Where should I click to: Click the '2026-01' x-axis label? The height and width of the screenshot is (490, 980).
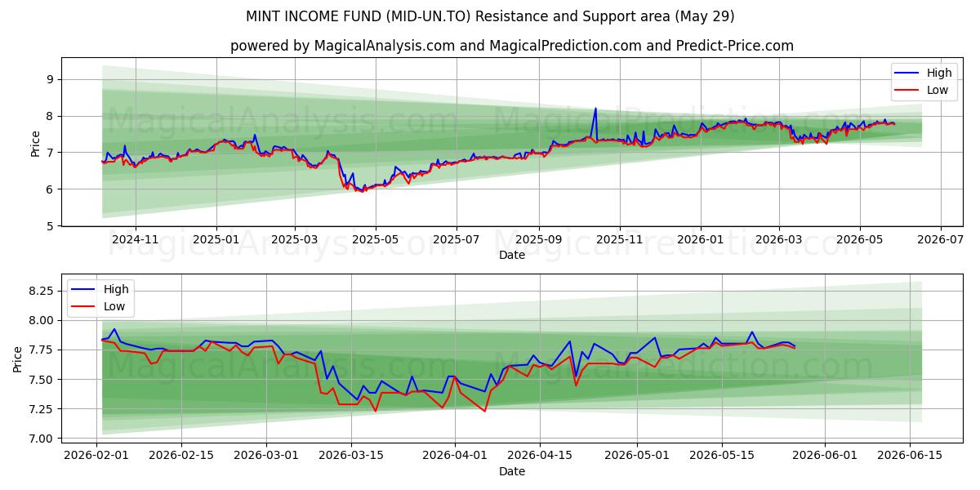(x=700, y=240)
